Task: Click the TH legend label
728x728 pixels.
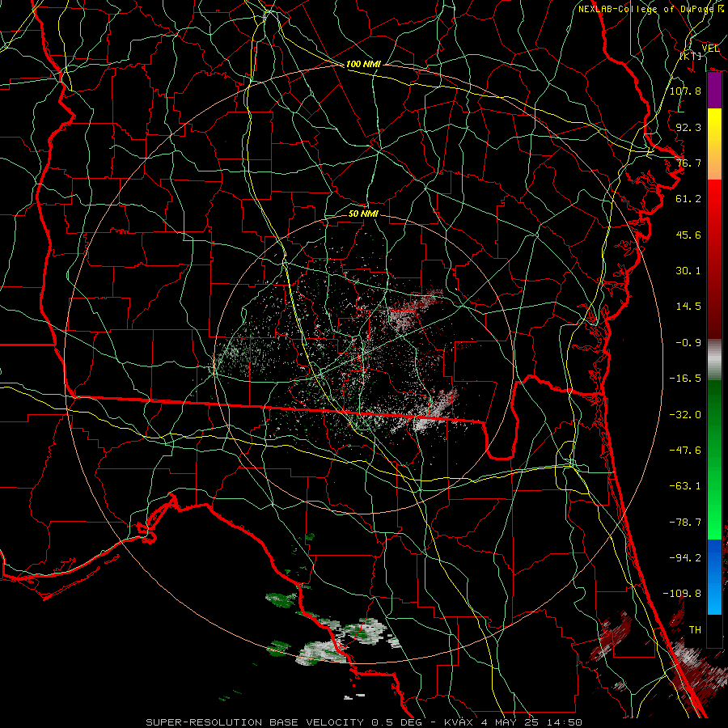Action: pos(695,630)
